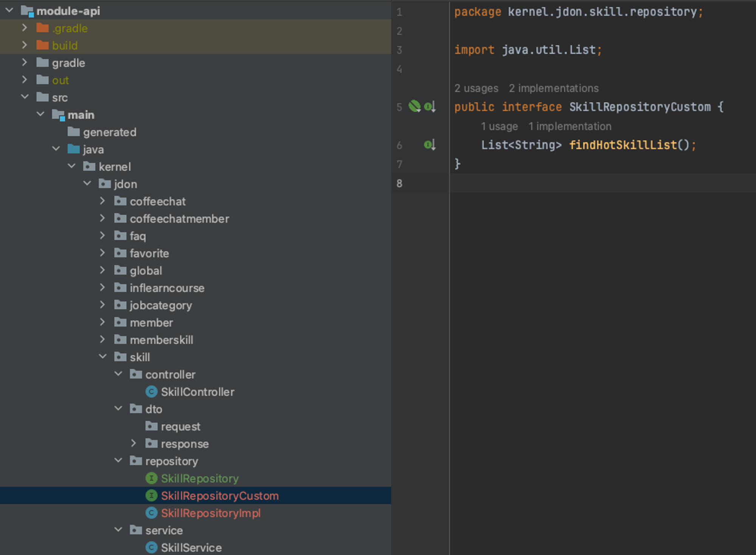The image size is (756, 555).
Task: Click the Spring bean gutter icon on line 5
Action: click(x=414, y=106)
